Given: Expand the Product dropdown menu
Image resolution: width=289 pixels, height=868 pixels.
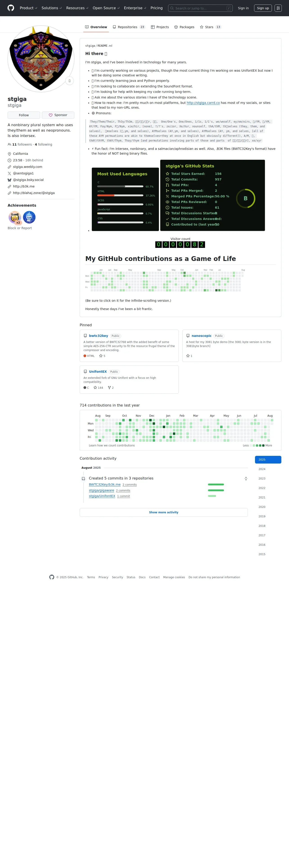Looking at the screenshot, I should 28,8.
